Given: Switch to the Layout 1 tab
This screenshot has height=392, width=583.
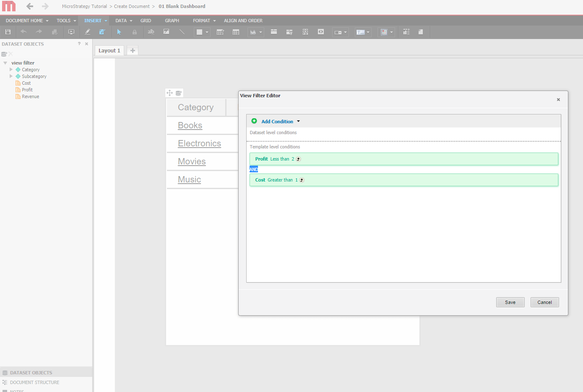Looking at the screenshot, I should click(x=109, y=50).
